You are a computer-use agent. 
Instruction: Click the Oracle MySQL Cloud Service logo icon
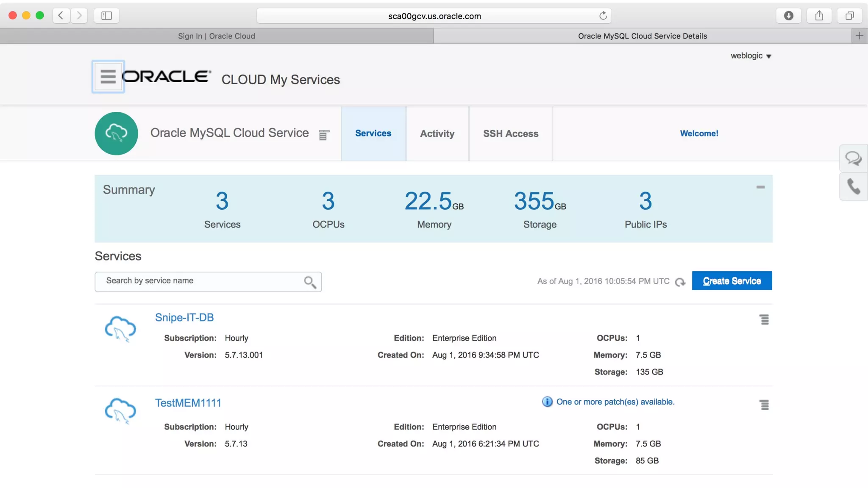pos(116,133)
